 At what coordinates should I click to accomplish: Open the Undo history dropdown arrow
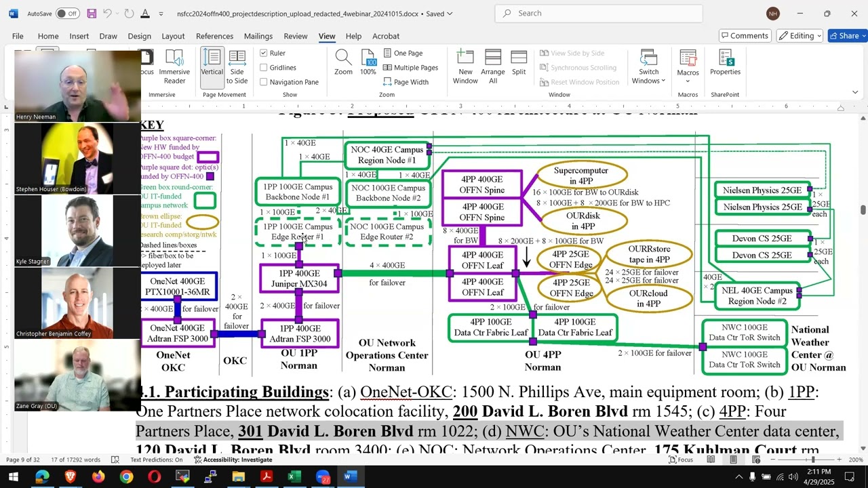(117, 14)
